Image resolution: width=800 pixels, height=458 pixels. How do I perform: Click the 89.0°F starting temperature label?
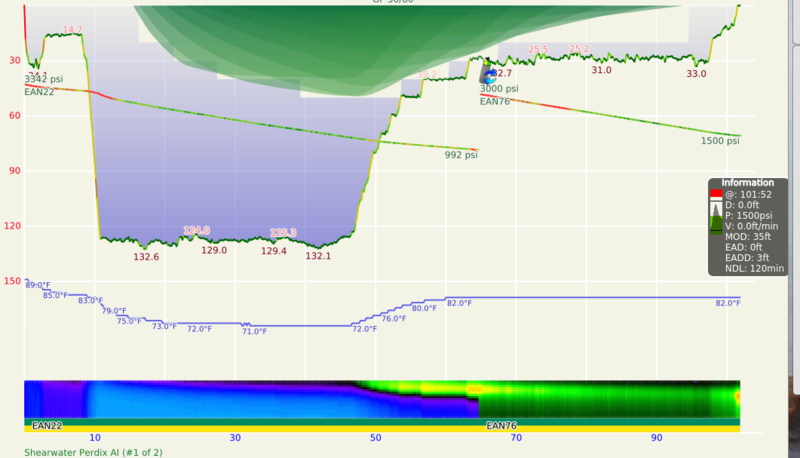(40, 285)
